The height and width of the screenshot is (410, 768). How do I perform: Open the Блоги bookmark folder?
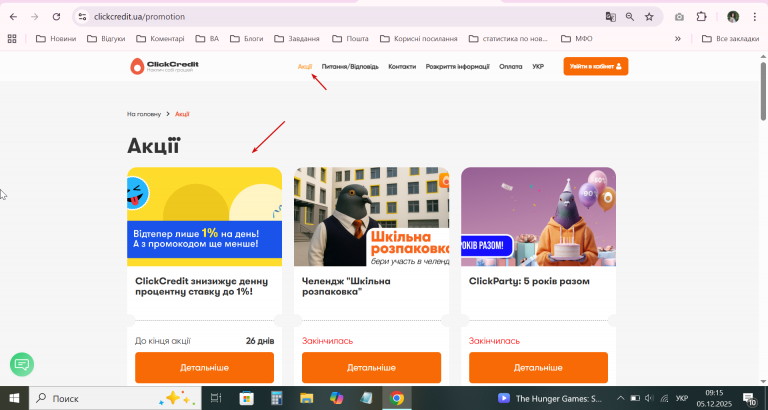click(246, 38)
